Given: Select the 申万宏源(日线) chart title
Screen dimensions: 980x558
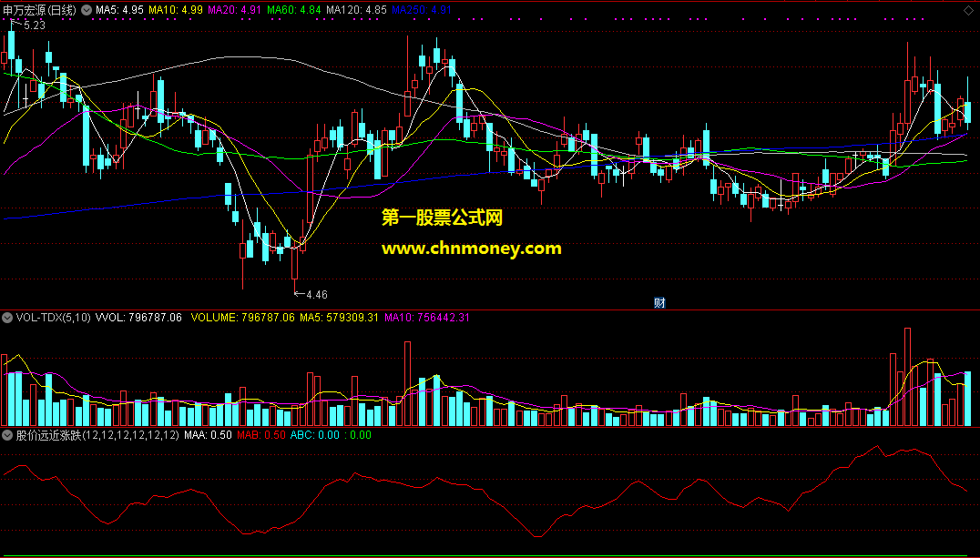Looking at the screenshot, I should (39, 10).
